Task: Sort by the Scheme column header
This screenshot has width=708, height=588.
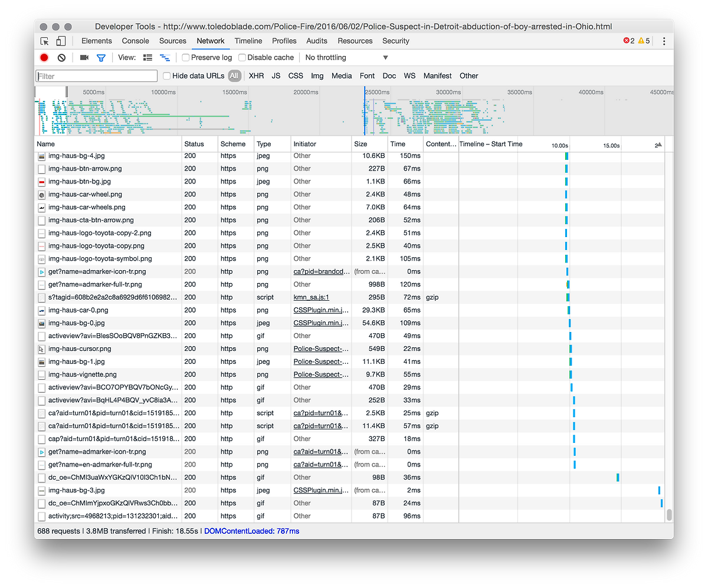Action: pos(236,144)
